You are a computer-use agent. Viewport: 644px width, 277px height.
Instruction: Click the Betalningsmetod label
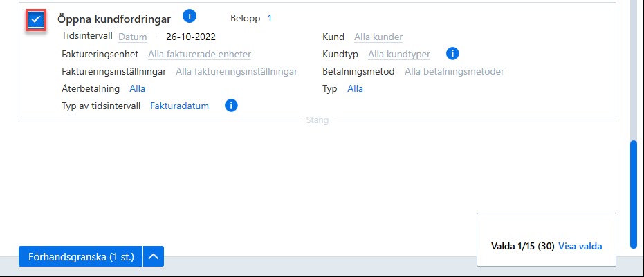coord(358,71)
